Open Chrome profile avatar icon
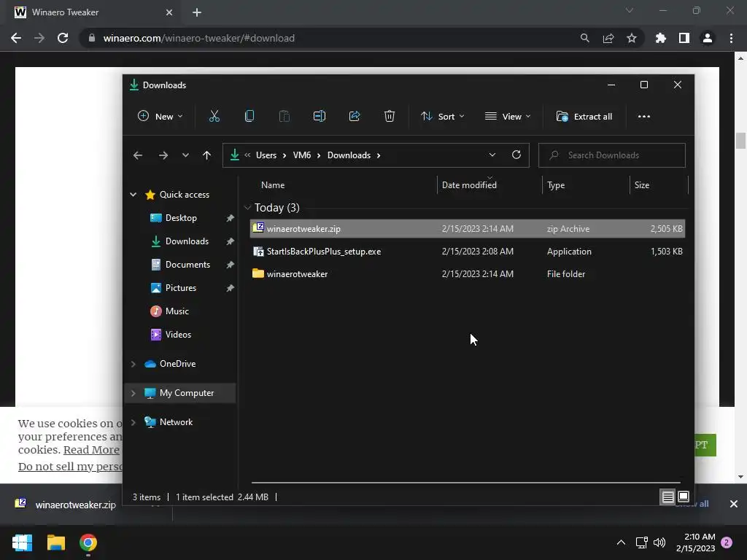Screen dimensions: 747x560 pyautogui.click(x=708, y=38)
